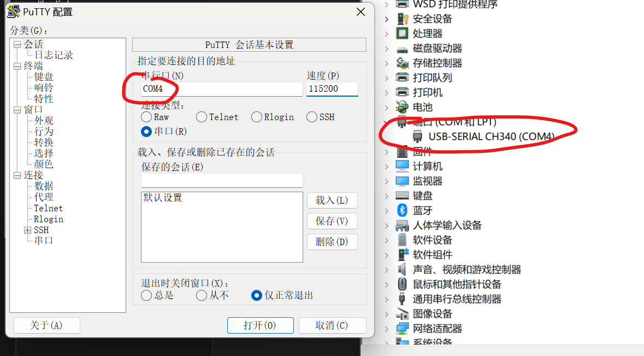Click the 保存(V) session button
This screenshot has width=644, height=356.
point(332,221)
